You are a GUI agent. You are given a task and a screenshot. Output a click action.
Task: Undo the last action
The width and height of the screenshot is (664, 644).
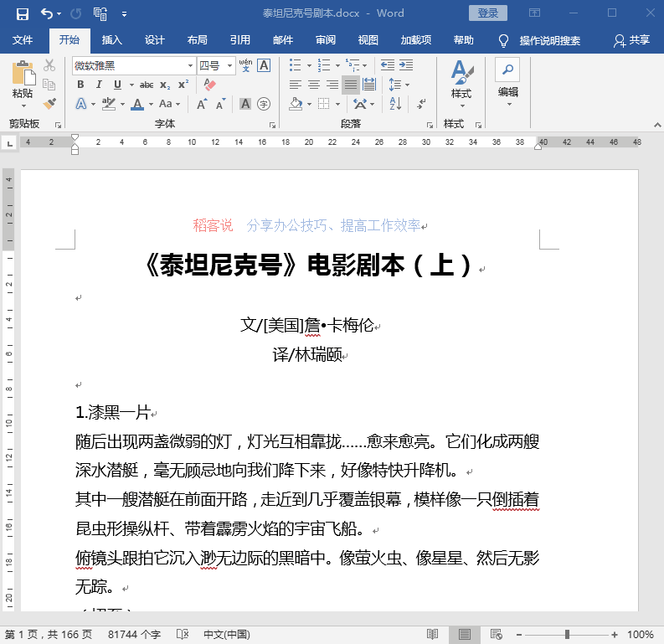click(x=46, y=14)
